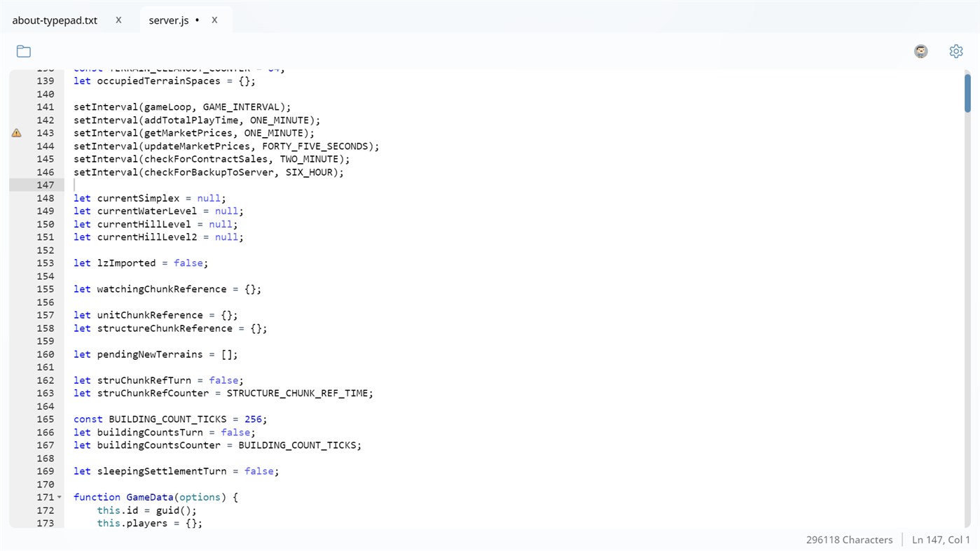
Task: Click line number 148 in the gutter
Action: coord(45,198)
